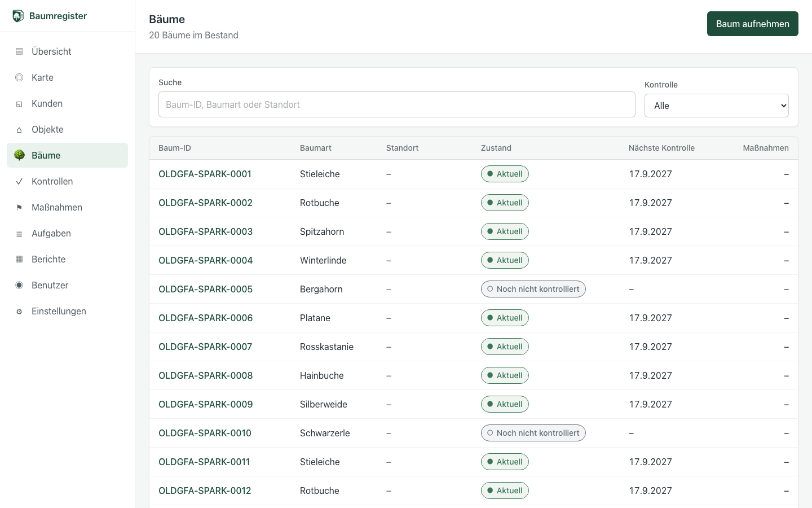Click the 17.9.2027 date for OLDGFA-SPARK-0008
Screen dimensions: 812x508
pyautogui.click(x=651, y=375)
